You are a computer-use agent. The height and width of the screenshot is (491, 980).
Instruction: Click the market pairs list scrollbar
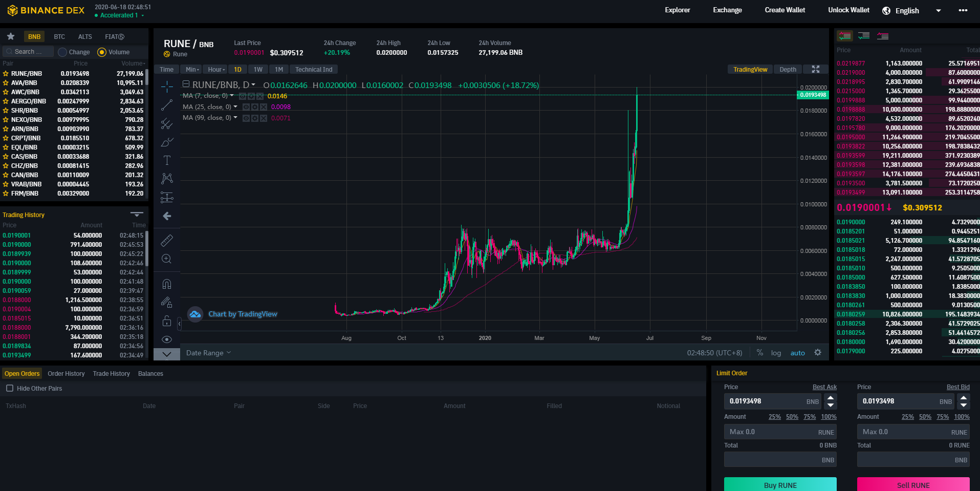pyautogui.click(x=147, y=77)
